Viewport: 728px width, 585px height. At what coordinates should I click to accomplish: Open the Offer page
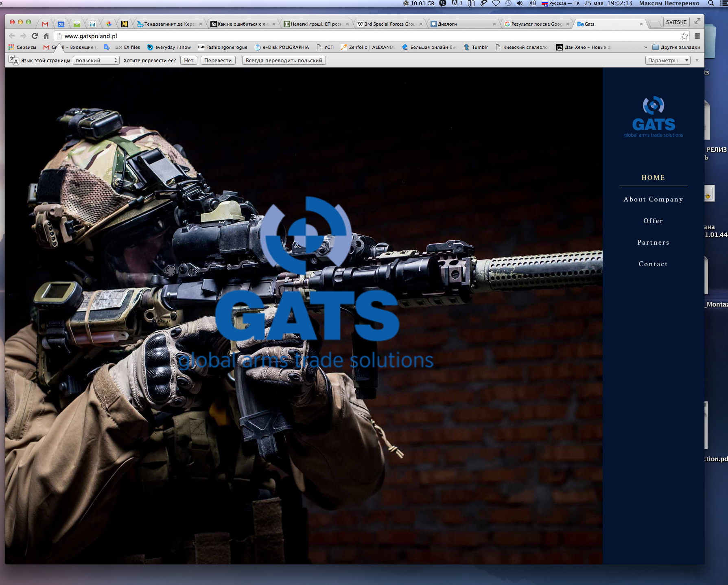653,221
